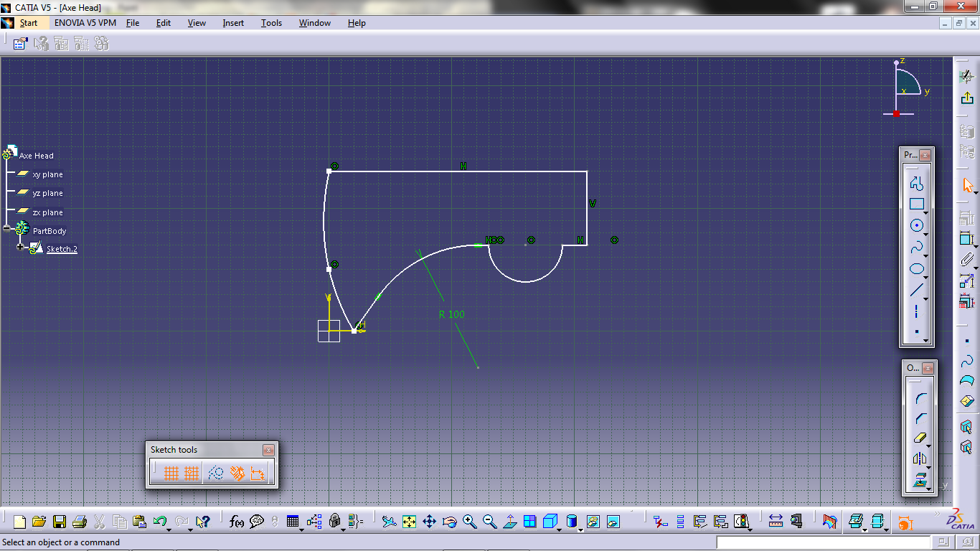The image size is (980, 551).
Task: Select the Line tool
Action: 916,289
